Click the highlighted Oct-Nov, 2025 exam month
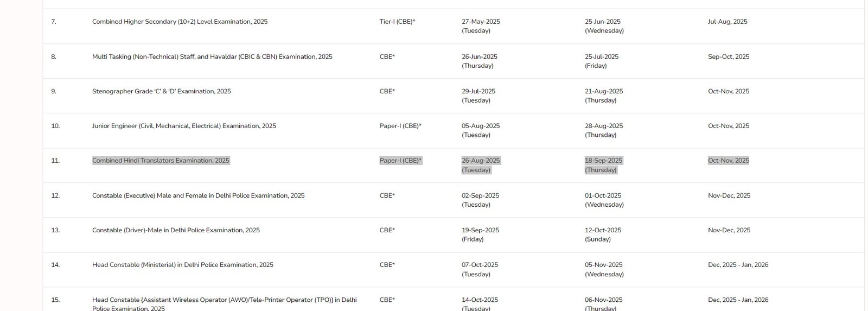 point(729,161)
